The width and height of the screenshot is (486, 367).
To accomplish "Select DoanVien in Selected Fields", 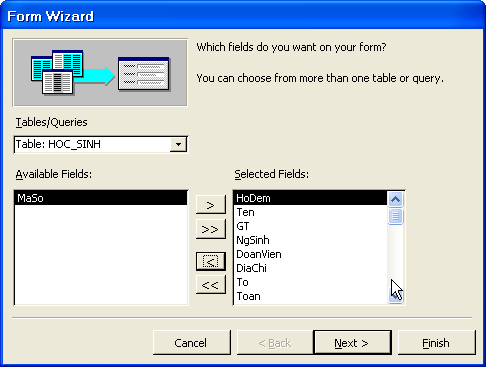I will 311,254.
